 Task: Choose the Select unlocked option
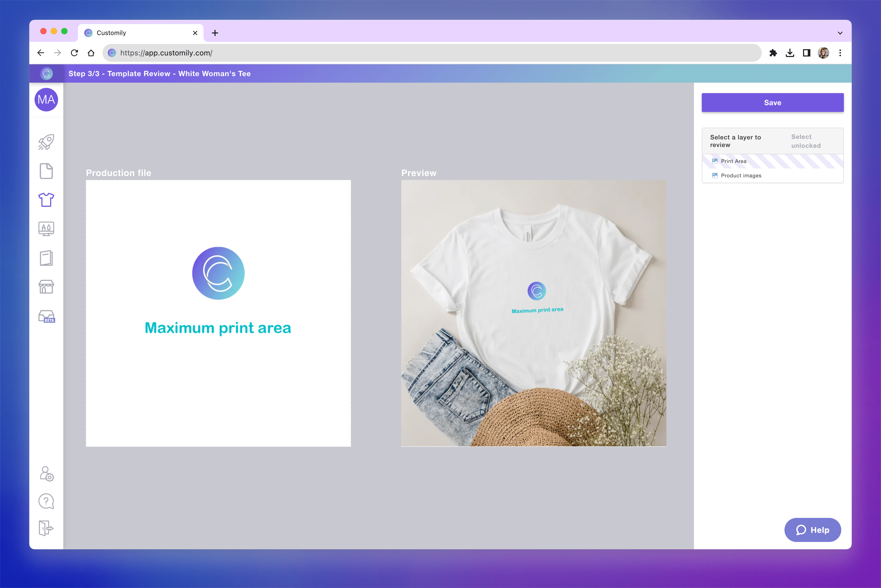pyautogui.click(x=806, y=141)
